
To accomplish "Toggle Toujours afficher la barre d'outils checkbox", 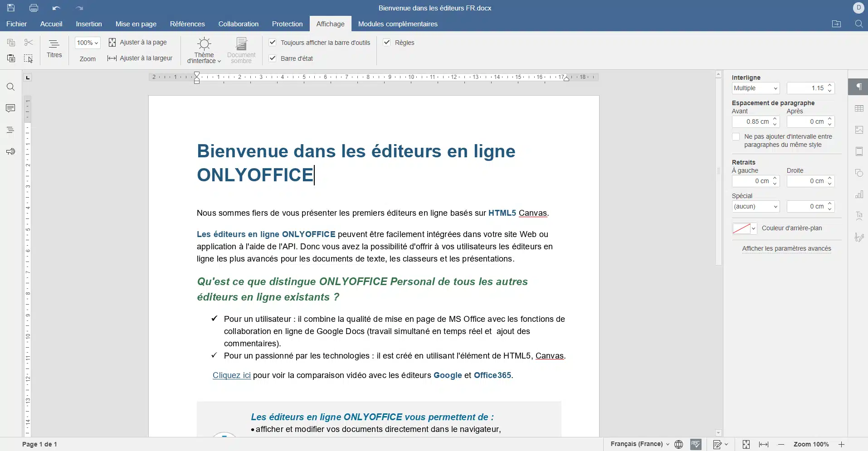I will click(273, 43).
